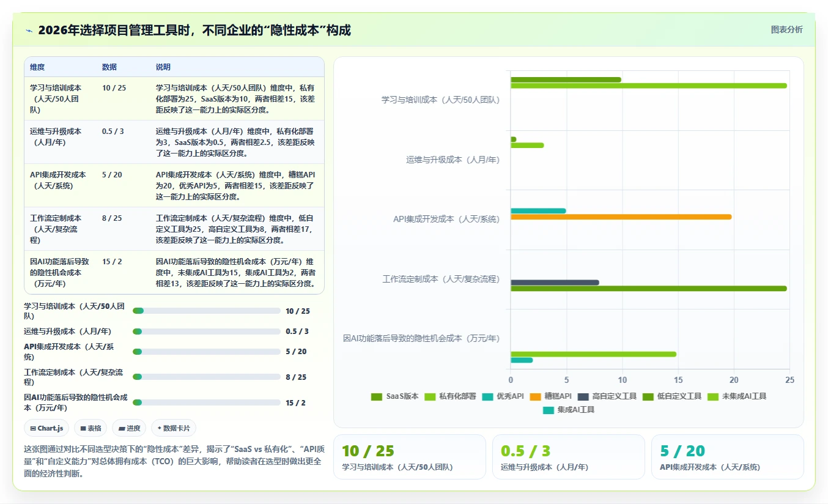The image size is (828, 504).
Task: Click the 因AI功能落后 table row name
Action: (59, 273)
